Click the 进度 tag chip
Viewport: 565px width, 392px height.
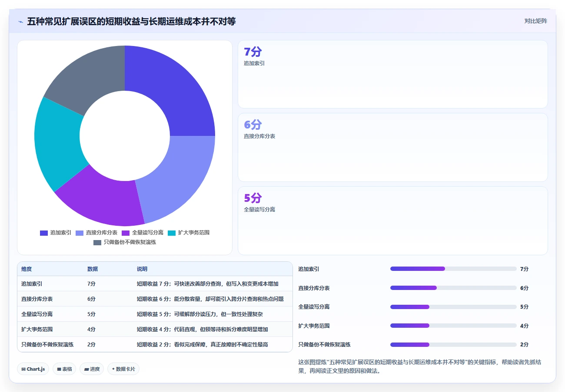[92, 369]
